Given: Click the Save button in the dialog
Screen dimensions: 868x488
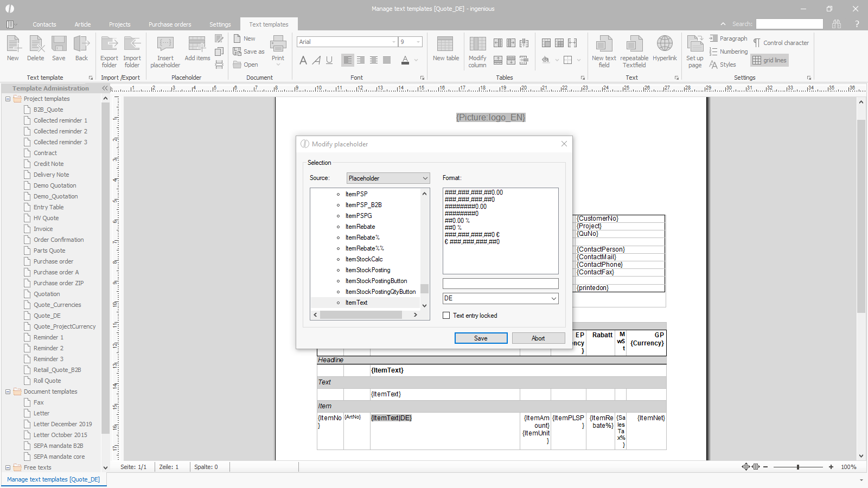Looking at the screenshot, I should [481, 338].
